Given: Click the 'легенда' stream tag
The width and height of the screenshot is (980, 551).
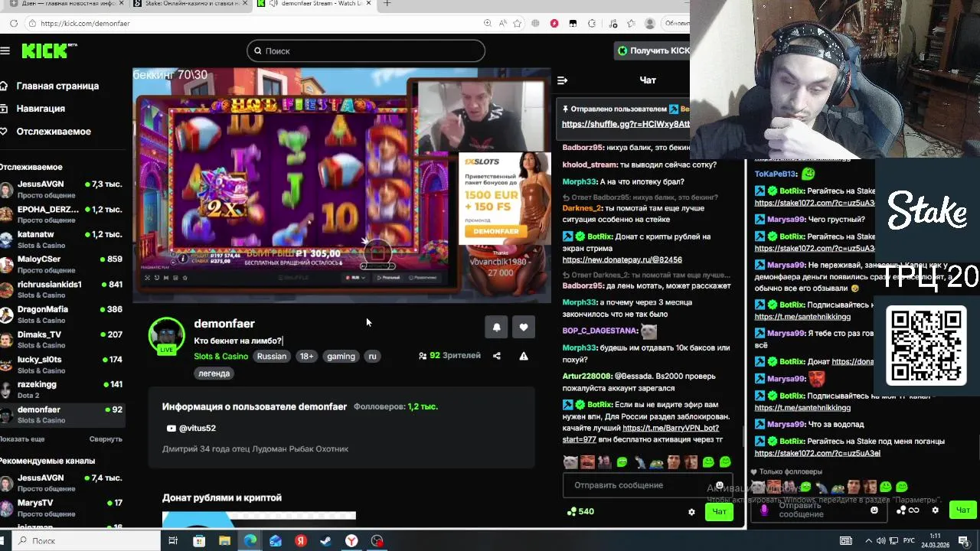Looking at the screenshot, I should click(214, 373).
